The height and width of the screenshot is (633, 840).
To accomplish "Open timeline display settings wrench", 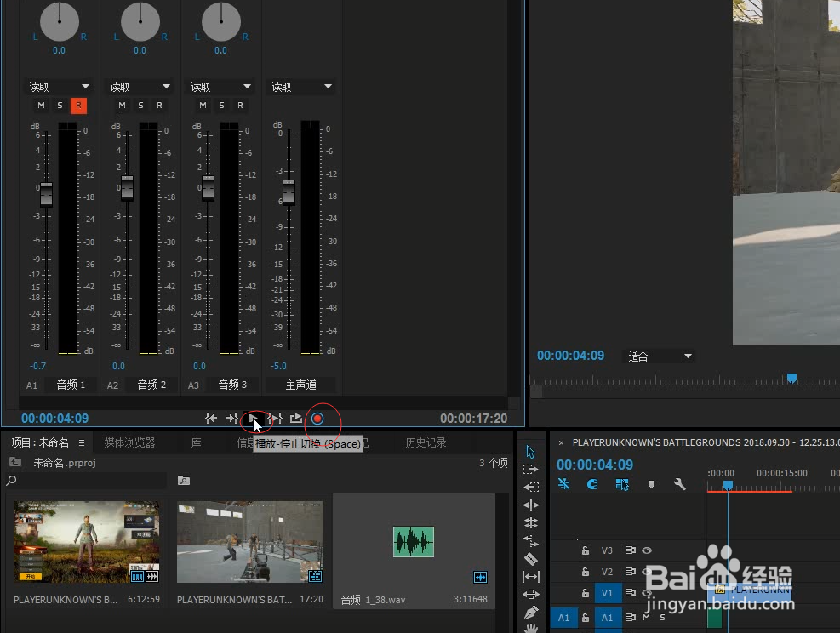I will tap(680, 485).
